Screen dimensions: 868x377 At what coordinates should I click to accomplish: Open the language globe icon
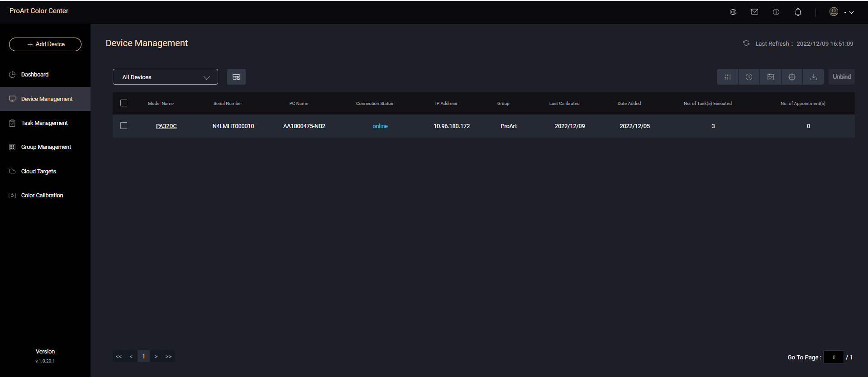pyautogui.click(x=733, y=12)
